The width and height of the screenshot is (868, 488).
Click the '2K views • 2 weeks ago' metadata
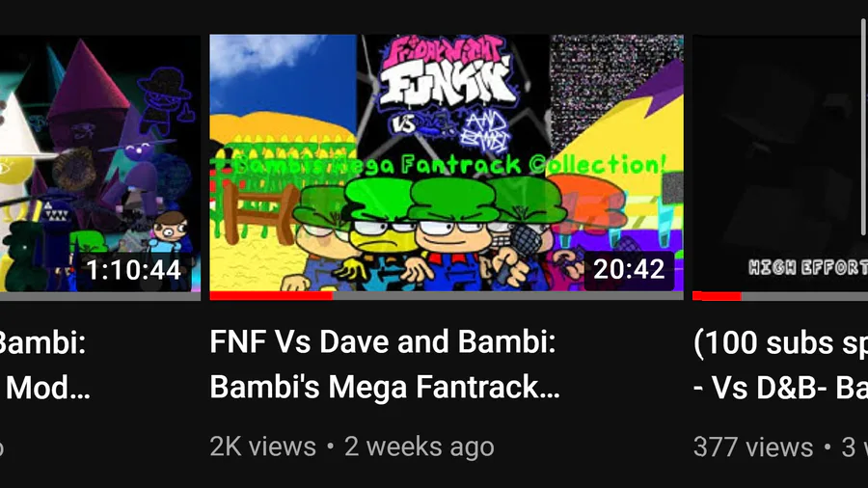(x=352, y=447)
